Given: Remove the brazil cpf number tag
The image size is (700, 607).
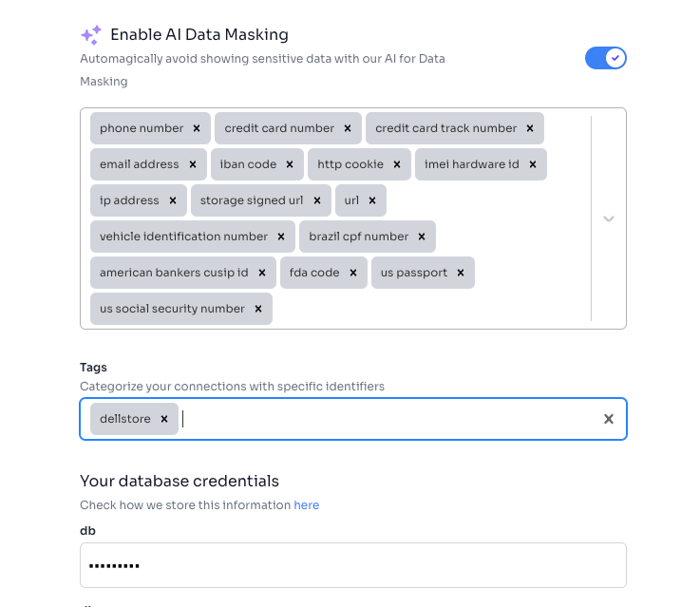Looking at the screenshot, I should point(422,237).
